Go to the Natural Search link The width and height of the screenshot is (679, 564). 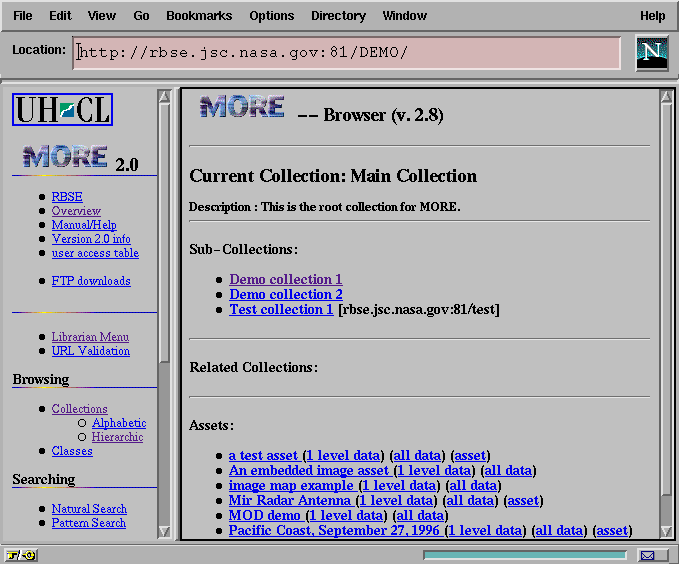point(89,509)
